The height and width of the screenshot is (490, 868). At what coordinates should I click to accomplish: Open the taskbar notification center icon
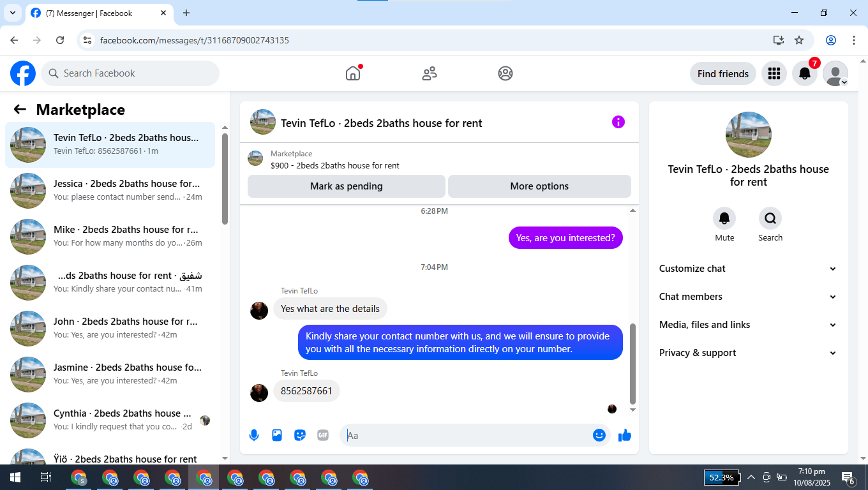[849, 477]
